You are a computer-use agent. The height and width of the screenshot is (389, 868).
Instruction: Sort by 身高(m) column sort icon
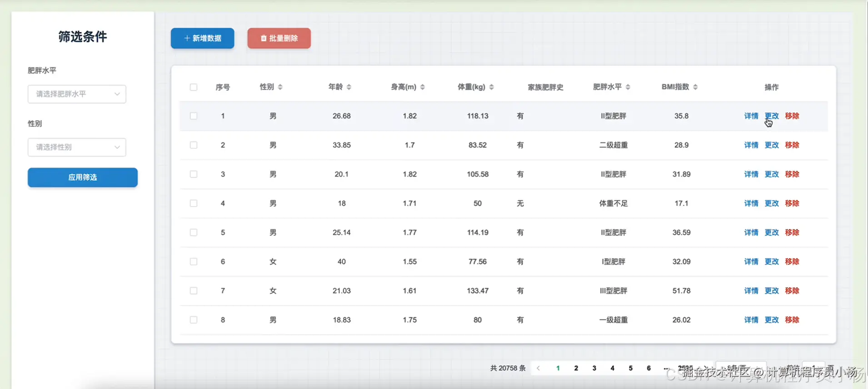(x=423, y=87)
